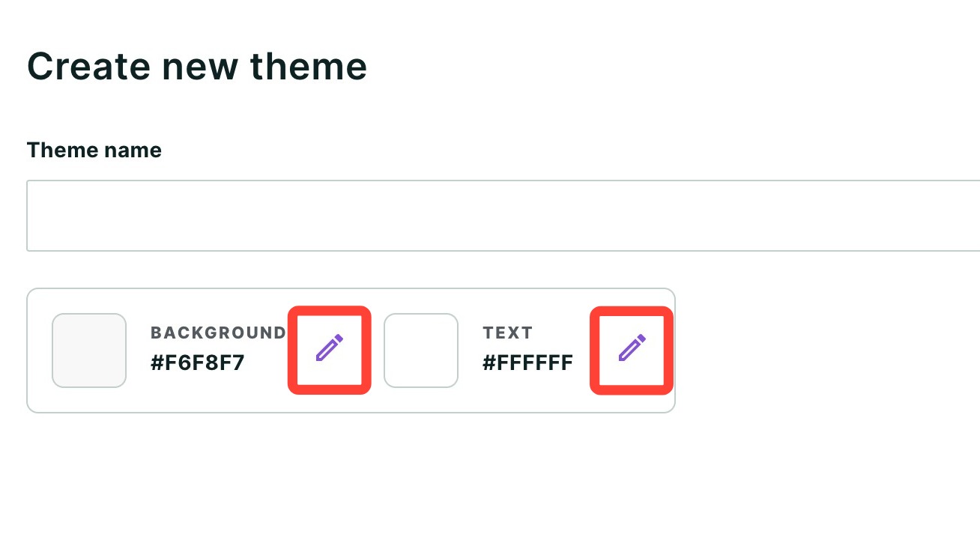
Task: Change background color via highlighted edit icon
Action: (x=329, y=349)
